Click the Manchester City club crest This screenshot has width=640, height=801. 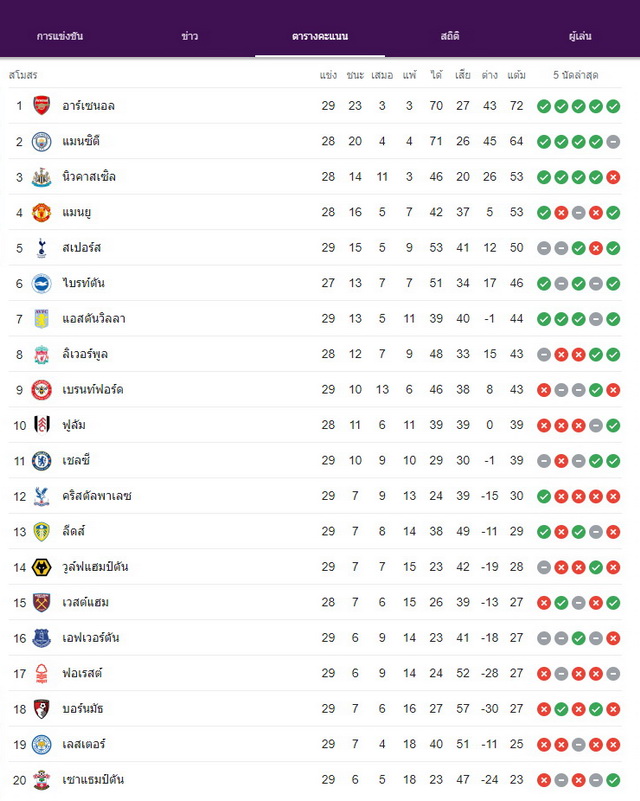click(41, 142)
